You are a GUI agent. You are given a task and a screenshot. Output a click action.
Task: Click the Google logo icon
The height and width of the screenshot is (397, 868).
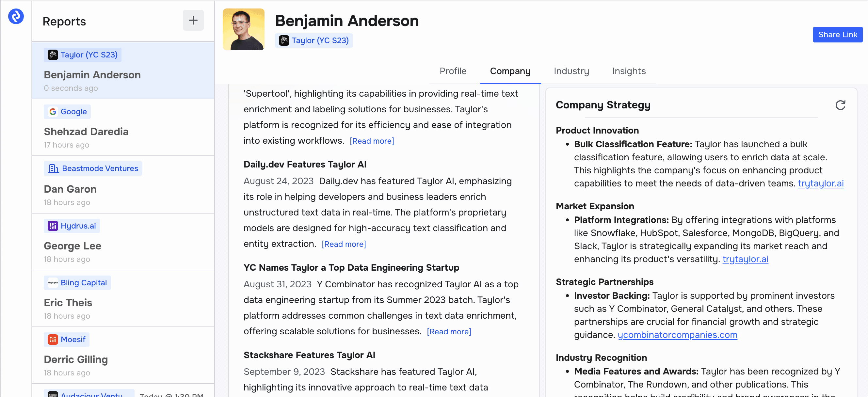(x=53, y=112)
